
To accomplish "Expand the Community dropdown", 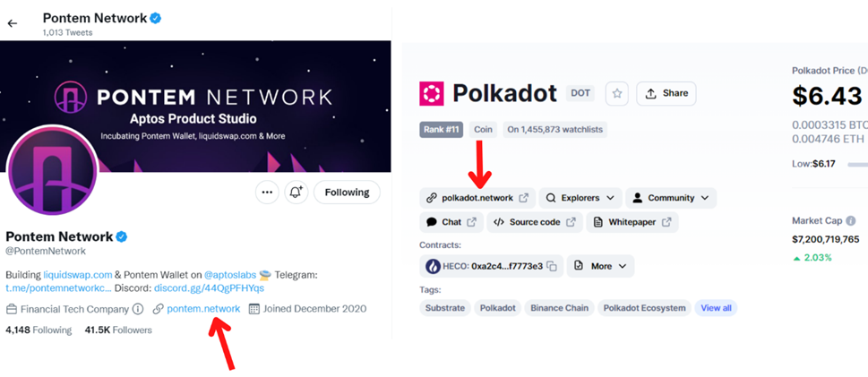I will click(x=670, y=198).
